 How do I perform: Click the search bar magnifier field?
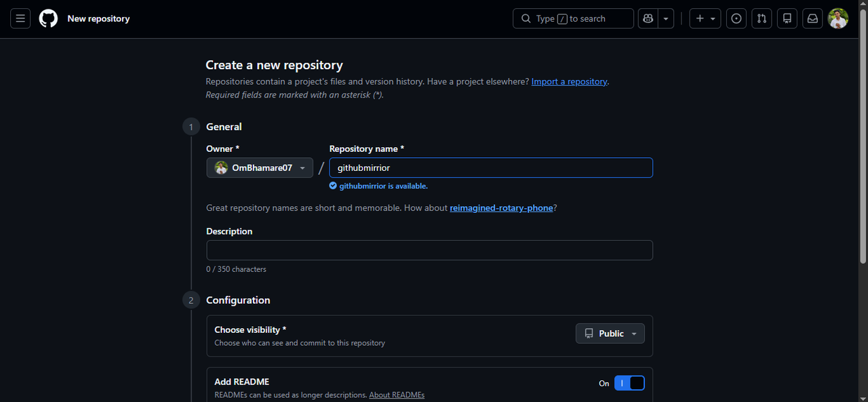574,18
